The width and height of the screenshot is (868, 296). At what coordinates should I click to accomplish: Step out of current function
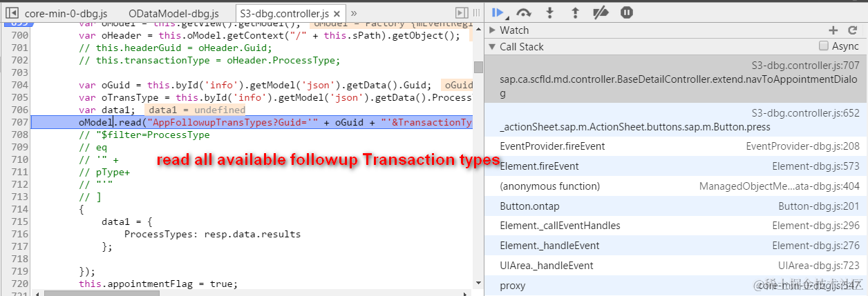tap(575, 12)
